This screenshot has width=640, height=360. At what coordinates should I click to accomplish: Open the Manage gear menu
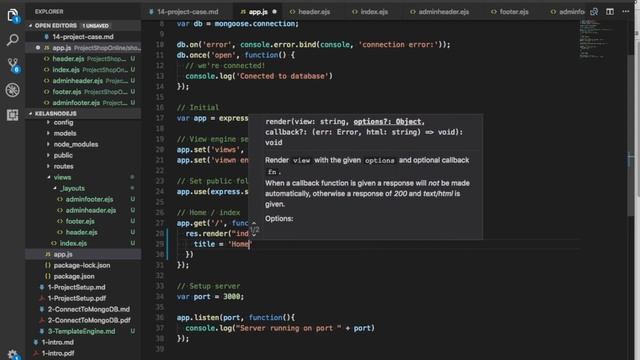point(12,354)
